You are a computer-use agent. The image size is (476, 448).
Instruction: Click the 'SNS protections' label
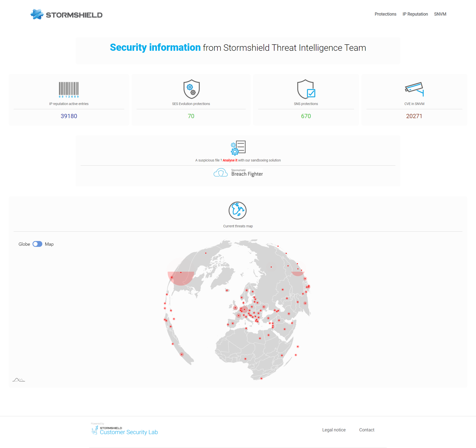[306, 104]
